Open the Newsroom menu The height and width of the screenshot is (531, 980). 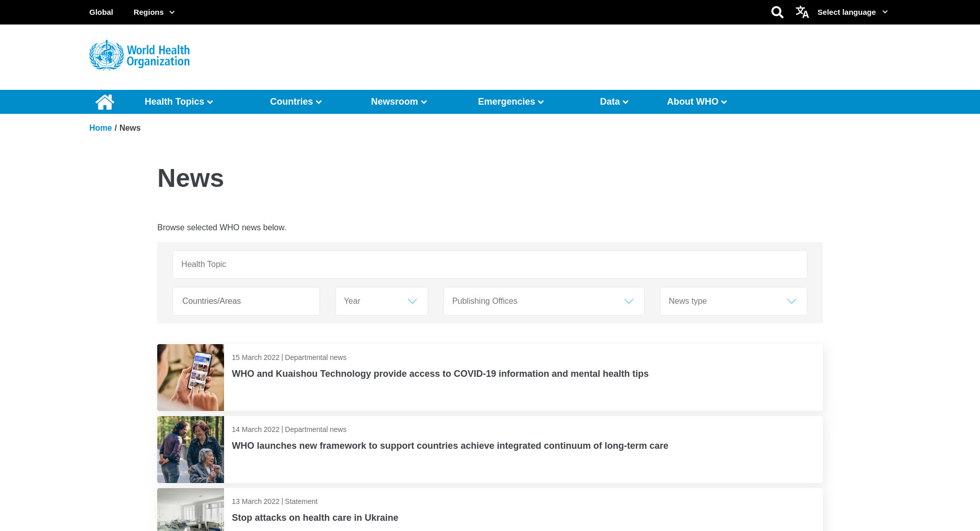click(x=399, y=102)
